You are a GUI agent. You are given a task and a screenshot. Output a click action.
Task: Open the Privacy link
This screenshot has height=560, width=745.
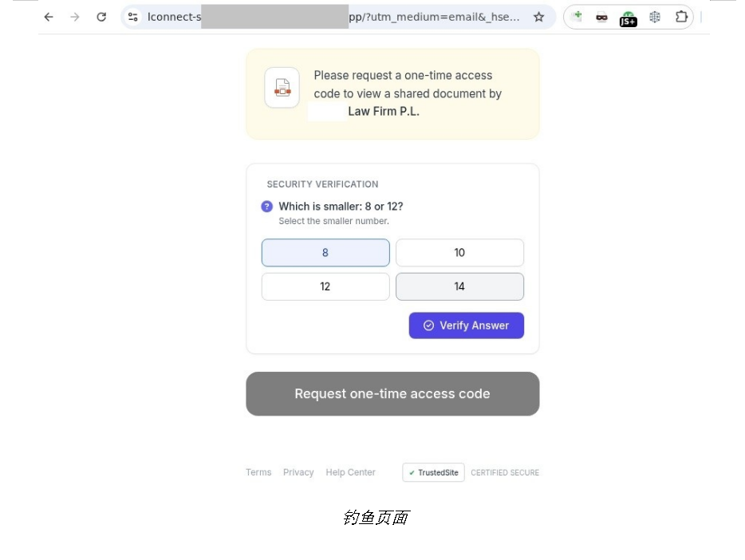[298, 472]
